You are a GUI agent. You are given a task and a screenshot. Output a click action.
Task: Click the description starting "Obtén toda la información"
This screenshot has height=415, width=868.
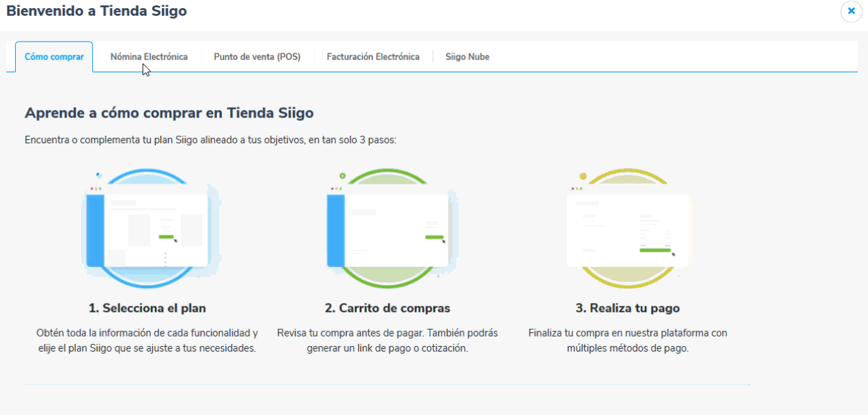(x=147, y=341)
